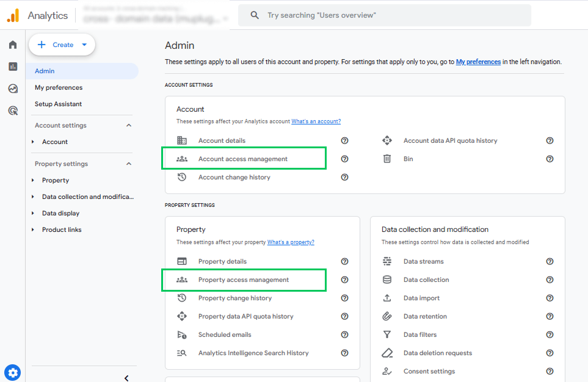Open help for Account access management
The height and width of the screenshot is (382, 588).
[x=344, y=159]
